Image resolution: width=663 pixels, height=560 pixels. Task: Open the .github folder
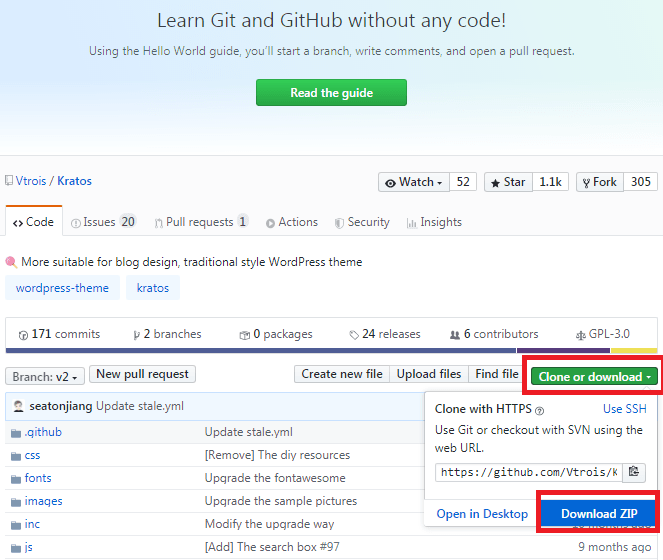[x=43, y=432]
